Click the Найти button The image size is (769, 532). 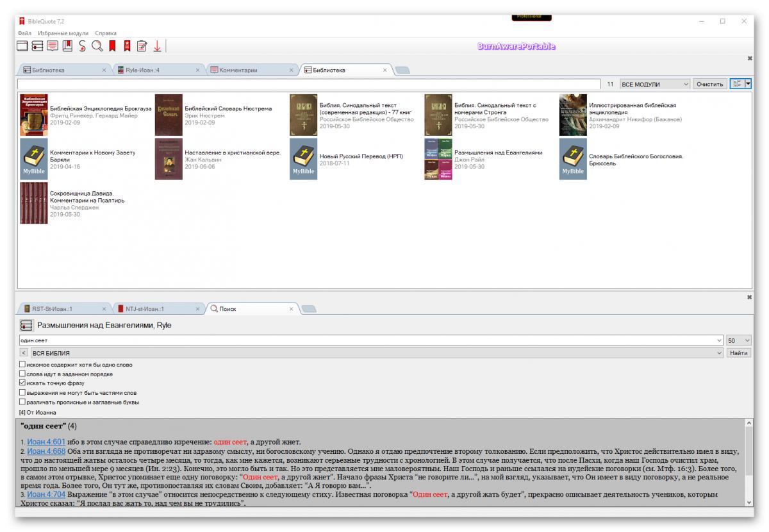[739, 353]
